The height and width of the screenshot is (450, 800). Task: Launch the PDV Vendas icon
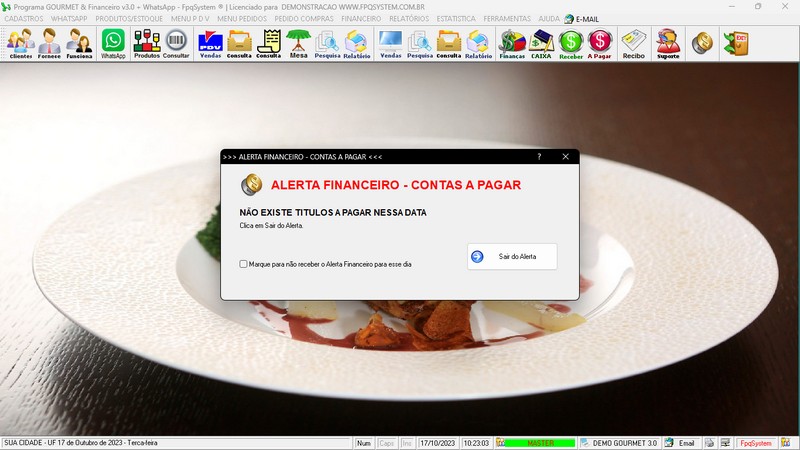click(x=210, y=44)
